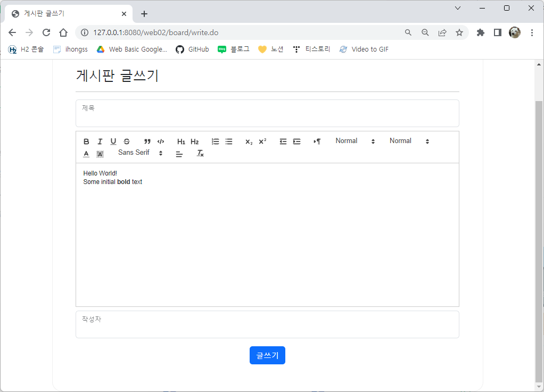Click the 제목 title input field

click(268, 113)
